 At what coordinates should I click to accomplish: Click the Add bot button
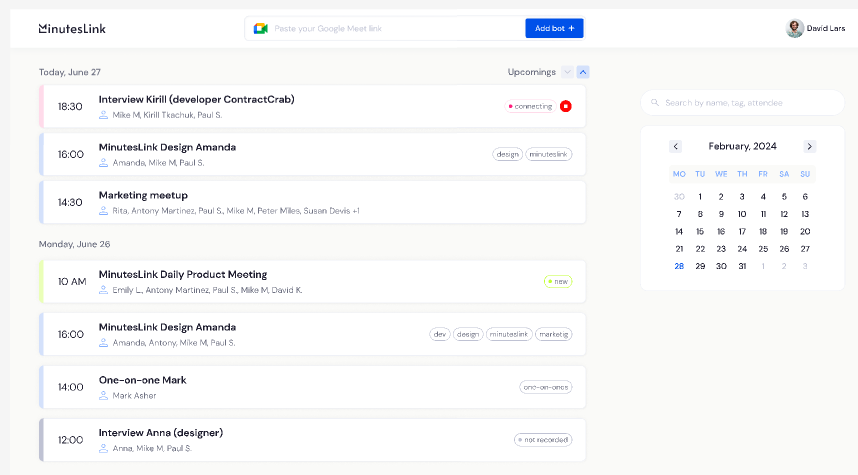(x=554, y=28)
